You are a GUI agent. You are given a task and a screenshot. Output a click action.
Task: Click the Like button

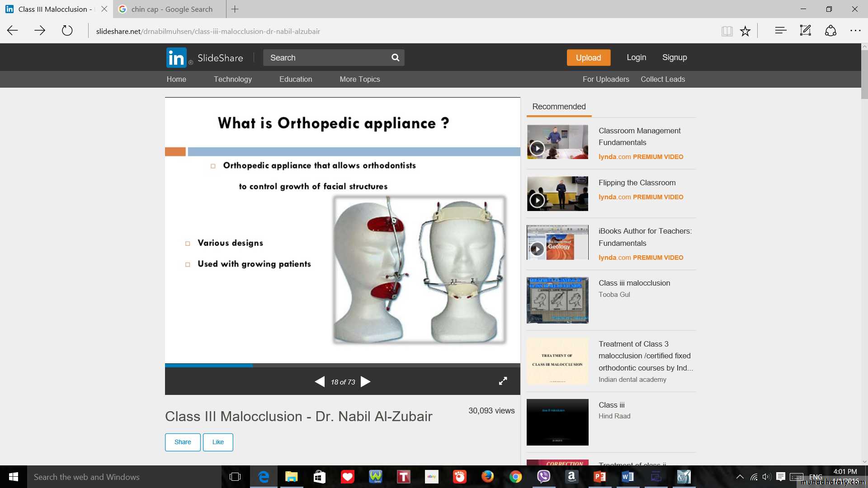click(x=218, y=442)
